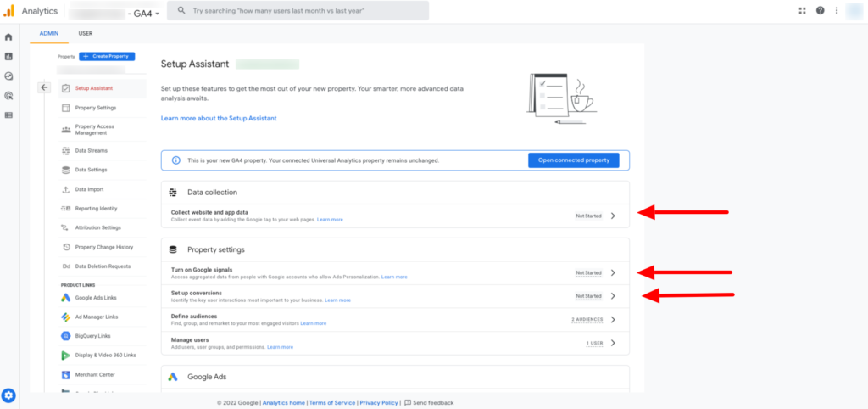Open the Help question mark icon

(820, 10)
